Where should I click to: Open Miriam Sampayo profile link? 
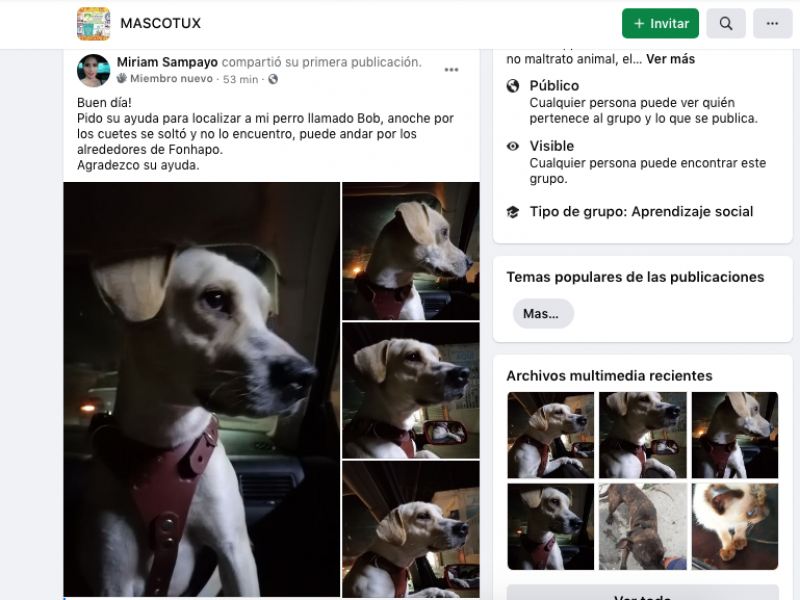coord(167,62)
